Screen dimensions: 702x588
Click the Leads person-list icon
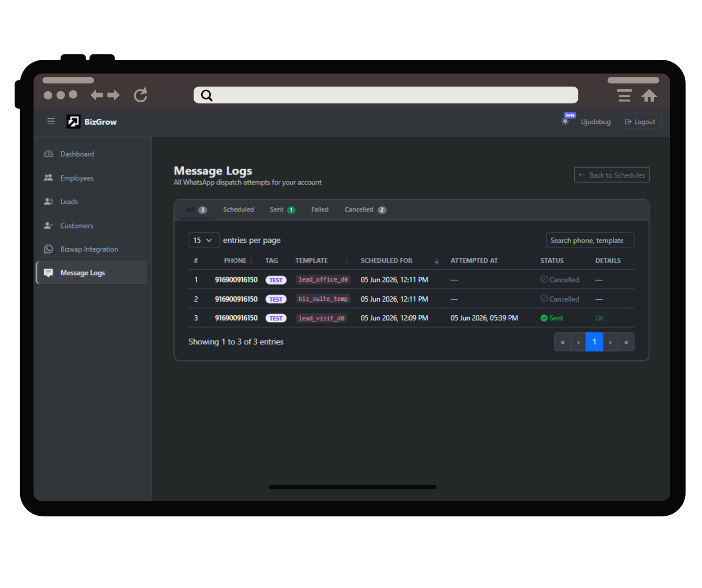coord(48,201)
